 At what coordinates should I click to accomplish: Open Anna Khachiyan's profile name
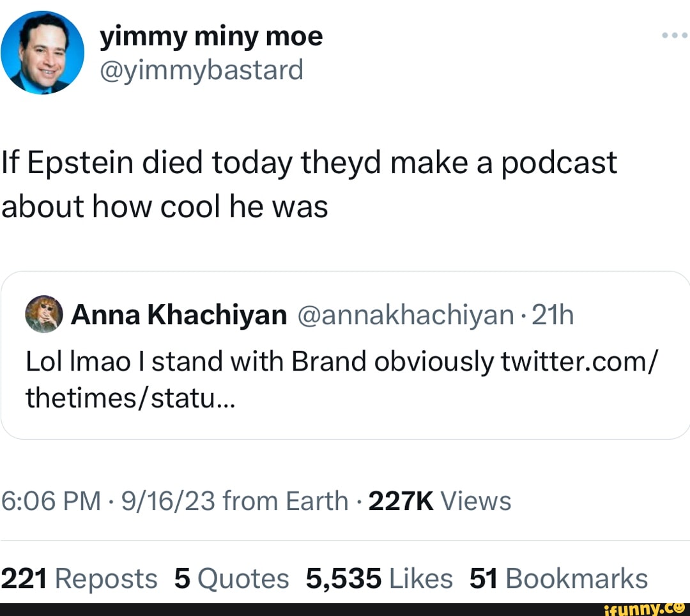pos(179,314)
